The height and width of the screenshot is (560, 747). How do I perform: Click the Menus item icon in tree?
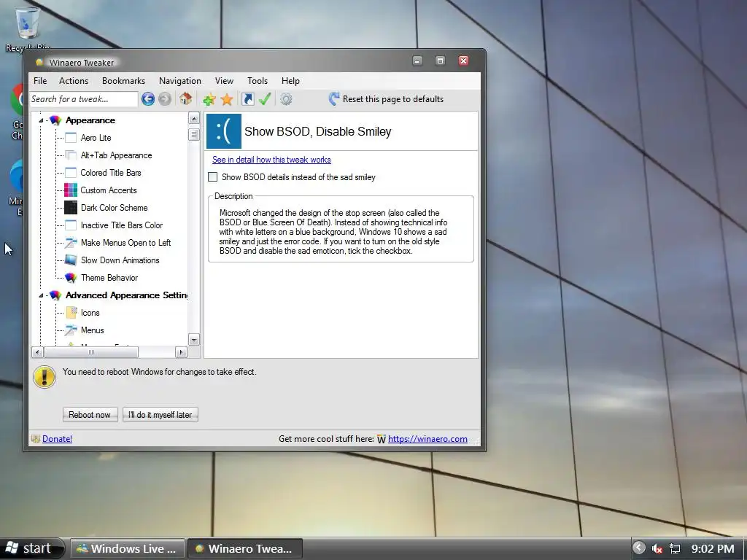click(x=71, y=330)
